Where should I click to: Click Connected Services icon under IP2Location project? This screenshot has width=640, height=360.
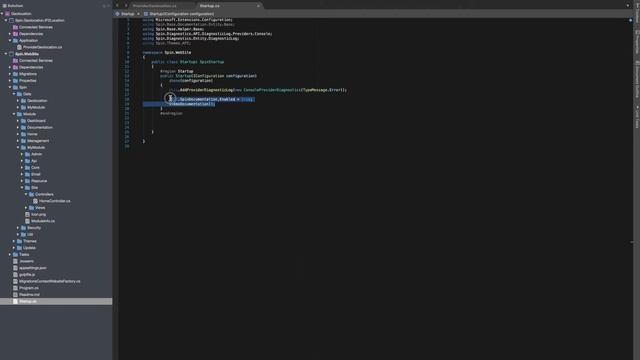tap(16, 27)
